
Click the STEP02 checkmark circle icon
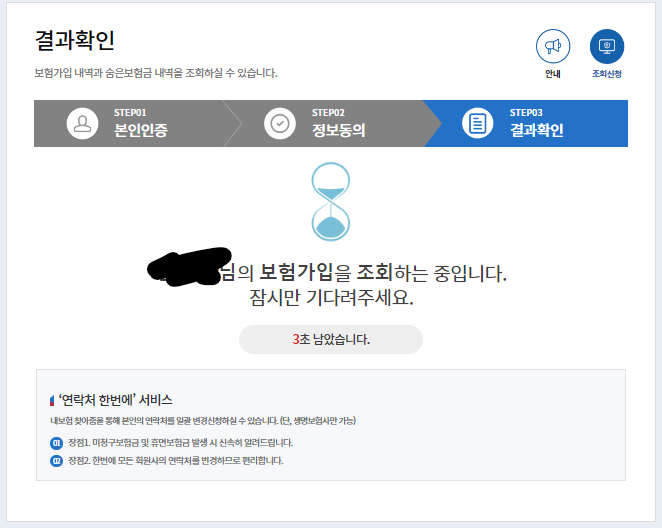point(280,123)
